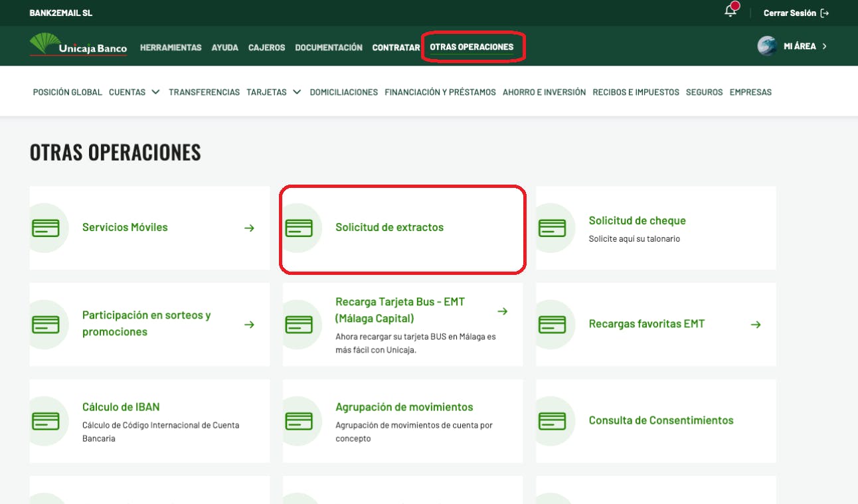Expand the Cuentas dropdown chevron
Image resolution: width=858 pixels, height=504 pixels.
(155, 92)
